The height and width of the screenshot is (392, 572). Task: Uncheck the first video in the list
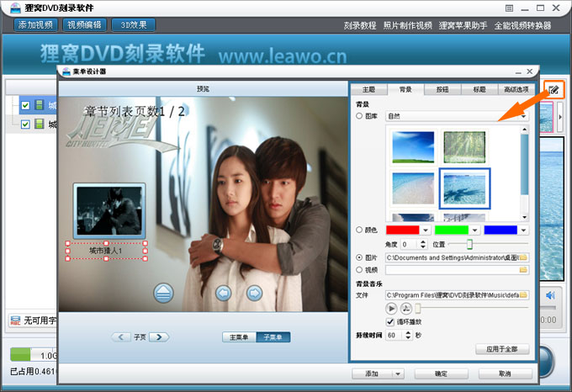tap(25, 105)
